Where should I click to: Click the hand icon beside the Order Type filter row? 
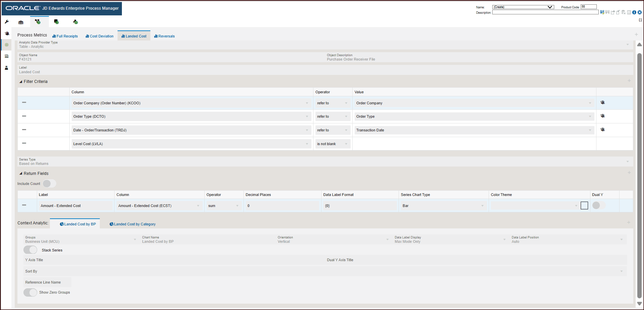coord(602,116)
